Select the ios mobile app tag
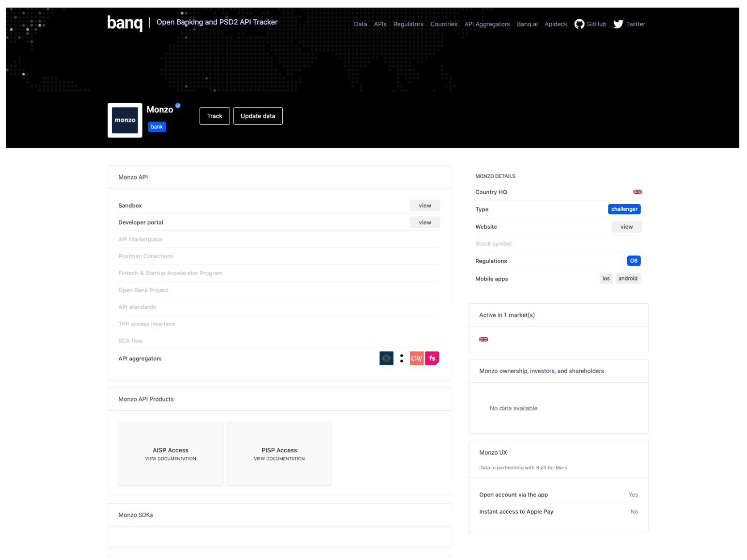 606,279
